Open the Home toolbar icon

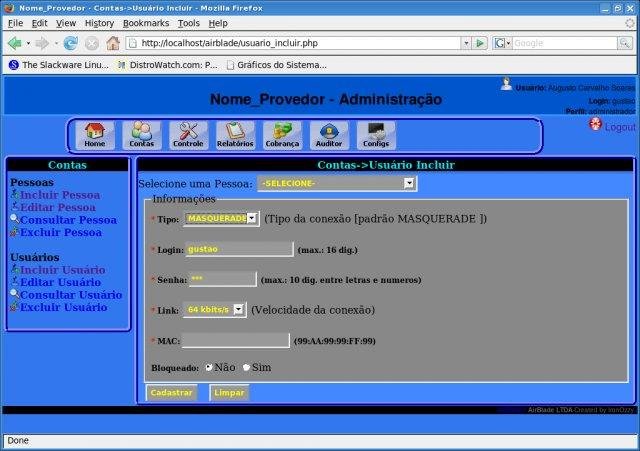click(95, 135)
